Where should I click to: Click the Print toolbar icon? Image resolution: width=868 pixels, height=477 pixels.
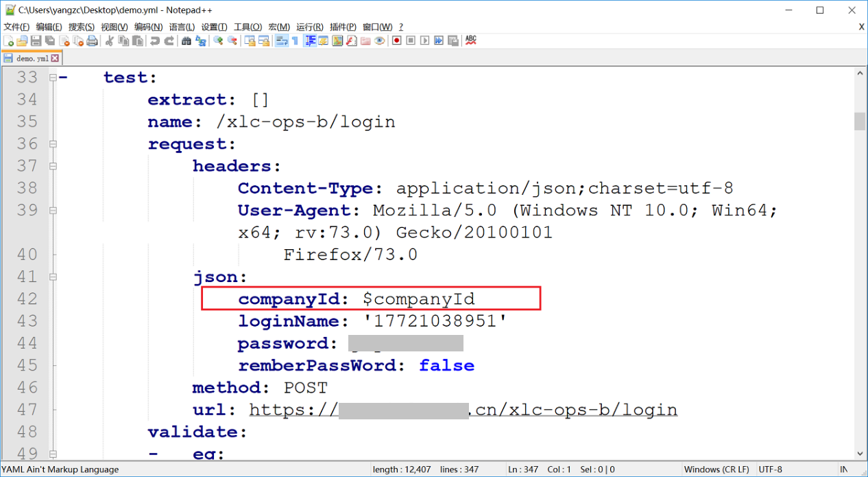pos(92,41)
